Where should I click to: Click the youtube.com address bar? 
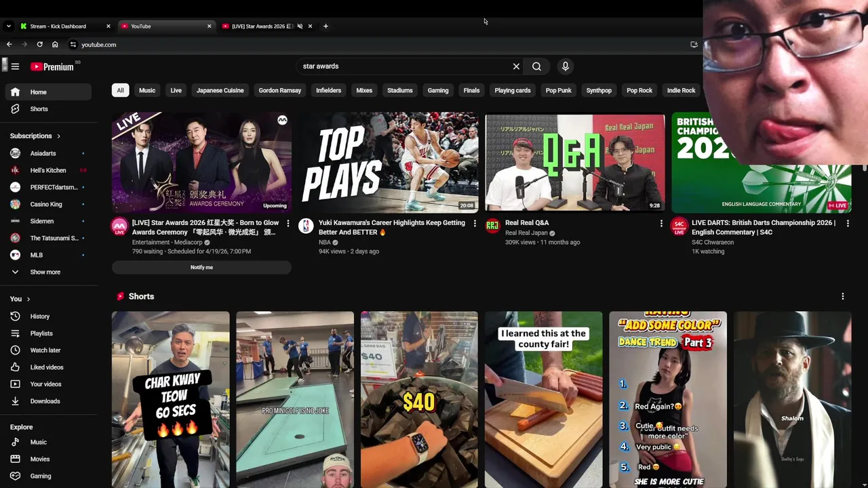[380, 45]
